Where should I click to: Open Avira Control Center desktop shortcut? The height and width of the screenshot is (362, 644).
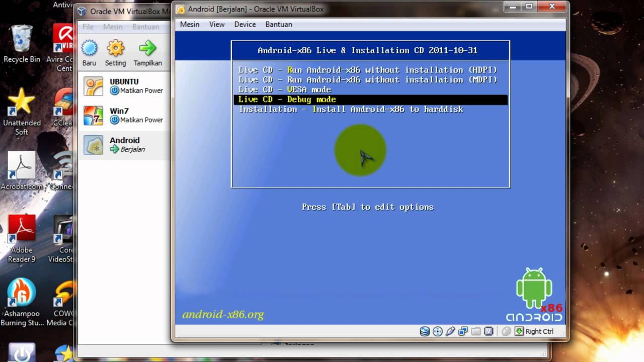[63, 48]
